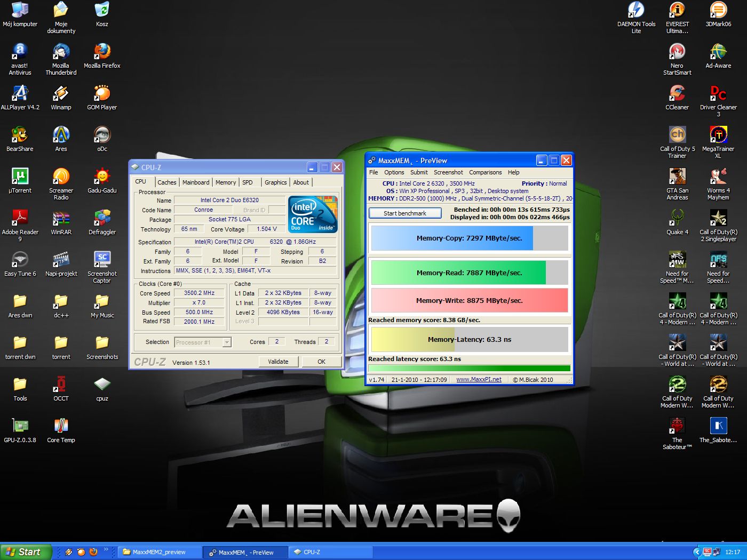Launch Quake 4 desktop shortcut
Image resolution: width=747 pixels, height=560 pixels.
pos(677,222)
